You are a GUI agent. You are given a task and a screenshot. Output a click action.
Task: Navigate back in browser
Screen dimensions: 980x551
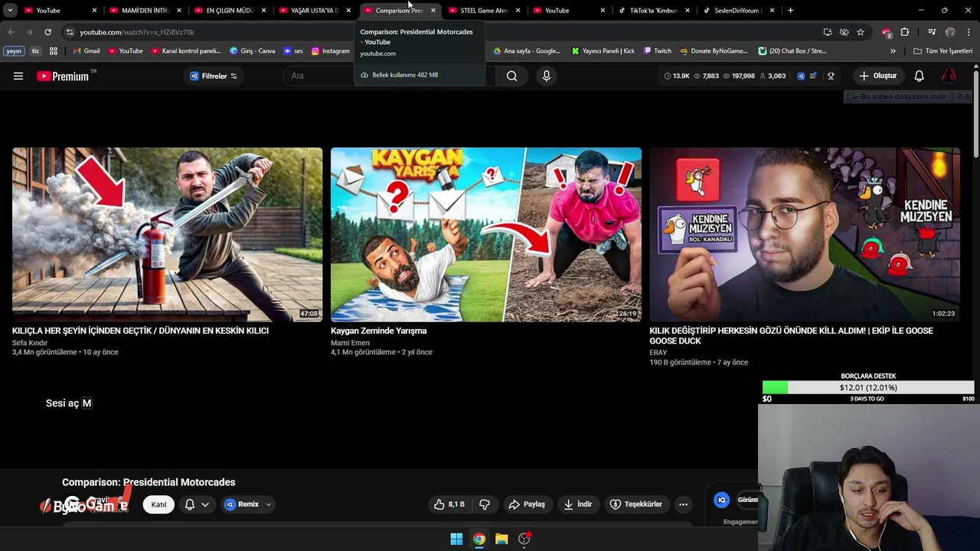[11, 32]
